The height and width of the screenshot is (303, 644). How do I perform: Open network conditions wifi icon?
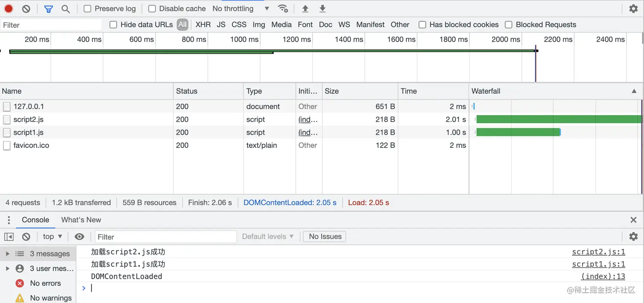(x=282, y=9)
